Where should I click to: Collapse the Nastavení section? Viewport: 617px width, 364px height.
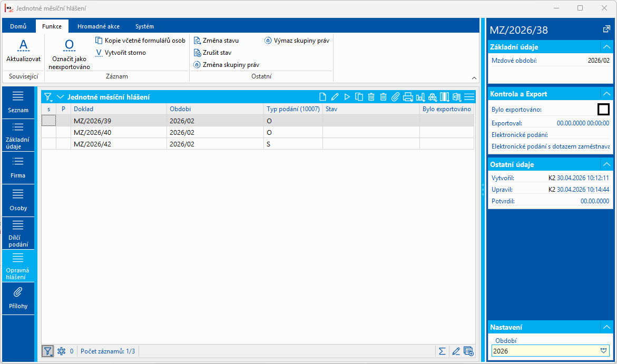coord(606,327)
